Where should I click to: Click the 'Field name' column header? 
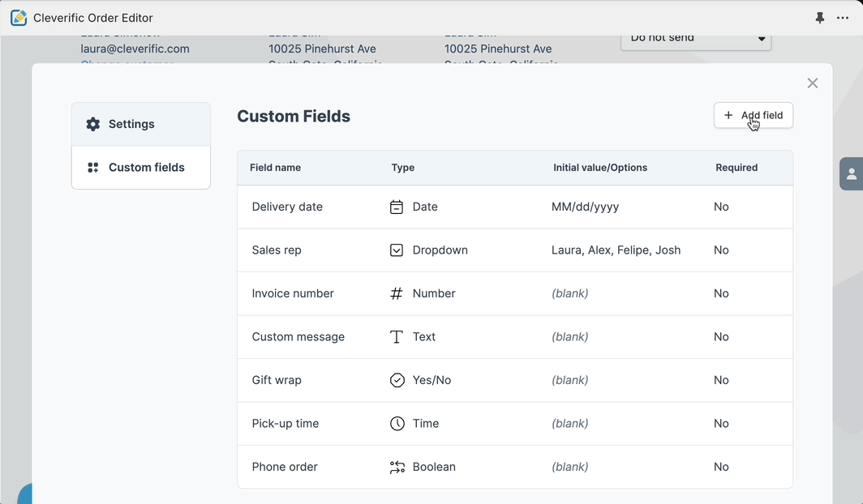click(x=275, y=168)
